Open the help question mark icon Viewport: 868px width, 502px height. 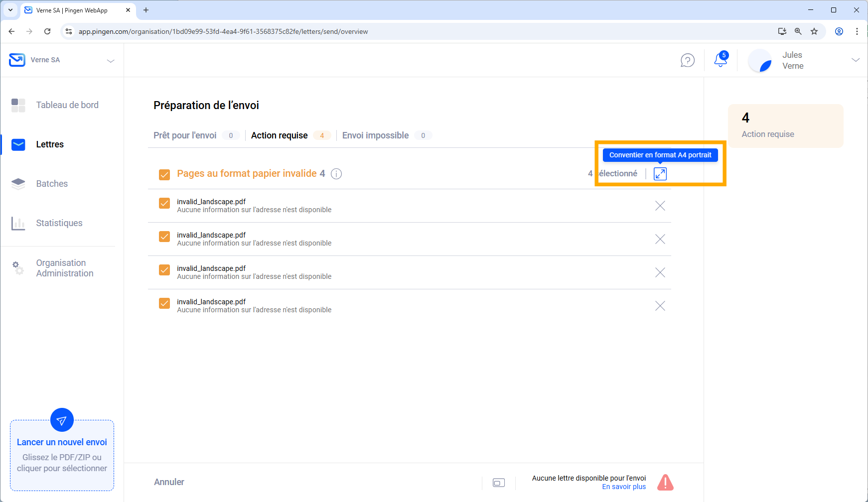pos(687,60)
